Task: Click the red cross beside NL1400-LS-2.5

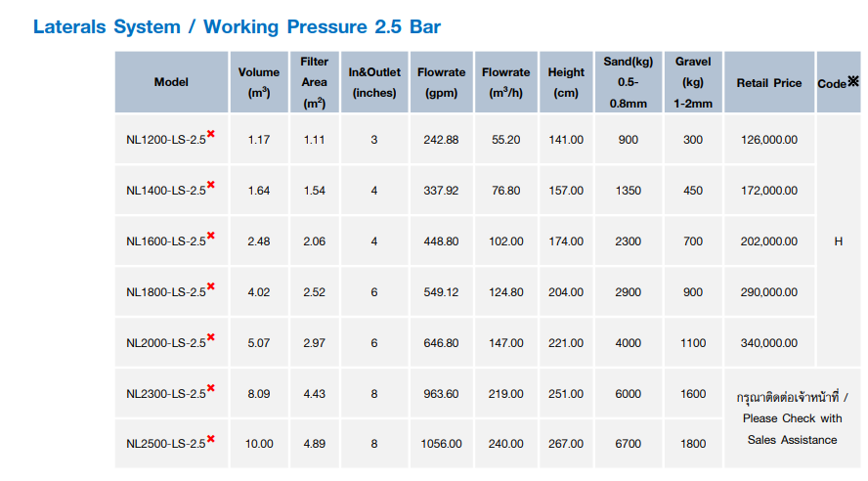Action: tap(211, 185)
